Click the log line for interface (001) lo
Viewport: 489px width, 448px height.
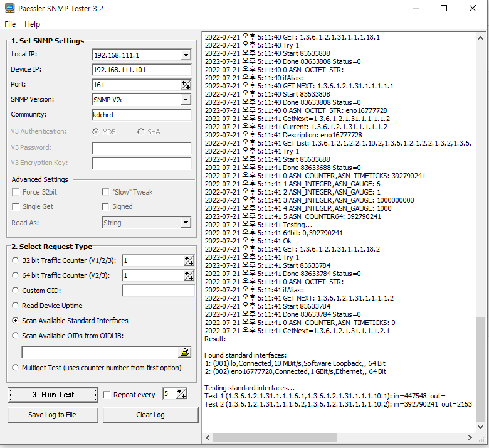[295, 363]
